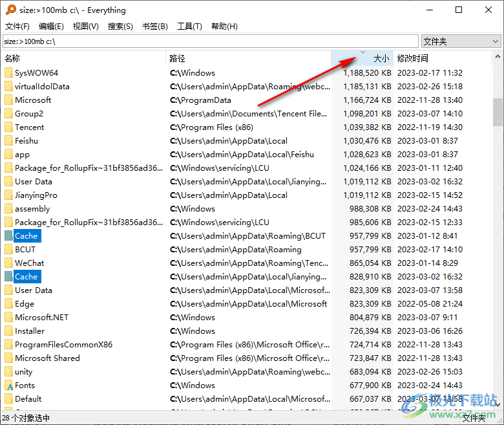504x425 pixels.
Task: Select Cache sized 828,910 KB
Action: tap(26, 277)
